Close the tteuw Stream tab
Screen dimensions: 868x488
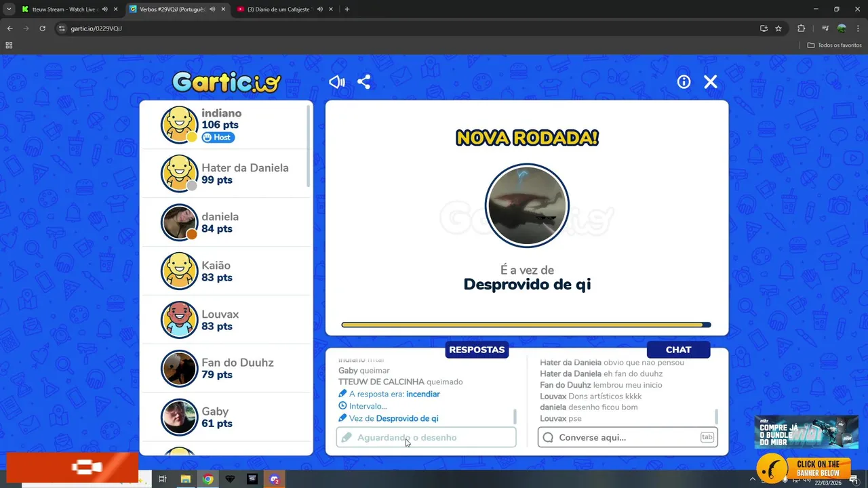pyautogui.click(x=116, y=9)
